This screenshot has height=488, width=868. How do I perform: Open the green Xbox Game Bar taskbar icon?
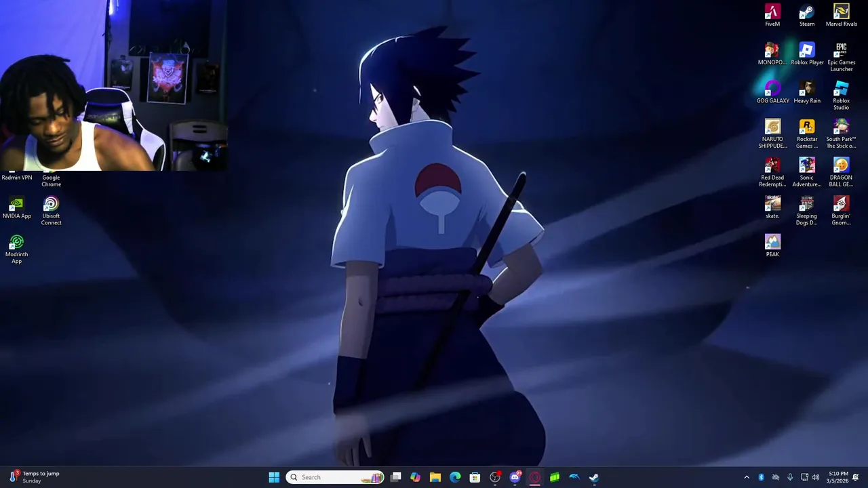click(555, 477)
